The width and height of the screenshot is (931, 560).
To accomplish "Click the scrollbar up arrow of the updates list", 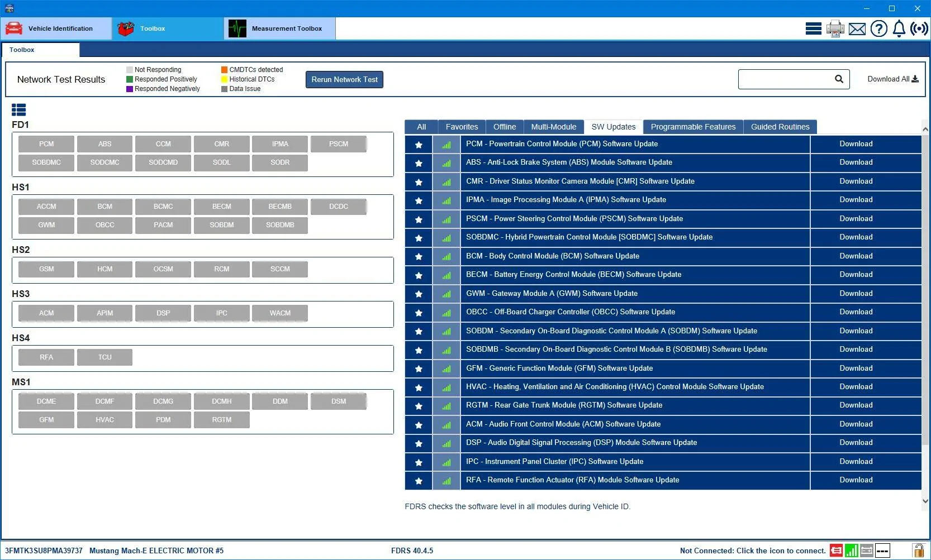I will point(925,129).
